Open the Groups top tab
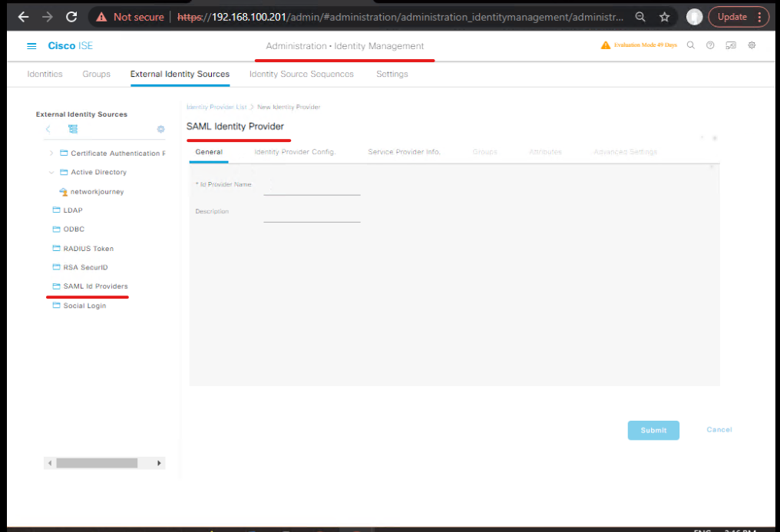 (97, 74)
